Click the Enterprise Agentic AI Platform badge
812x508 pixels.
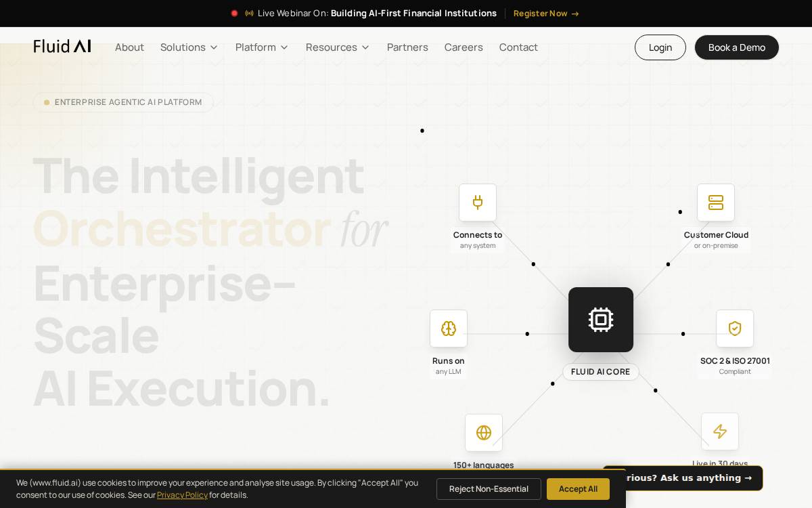[123, 102]
